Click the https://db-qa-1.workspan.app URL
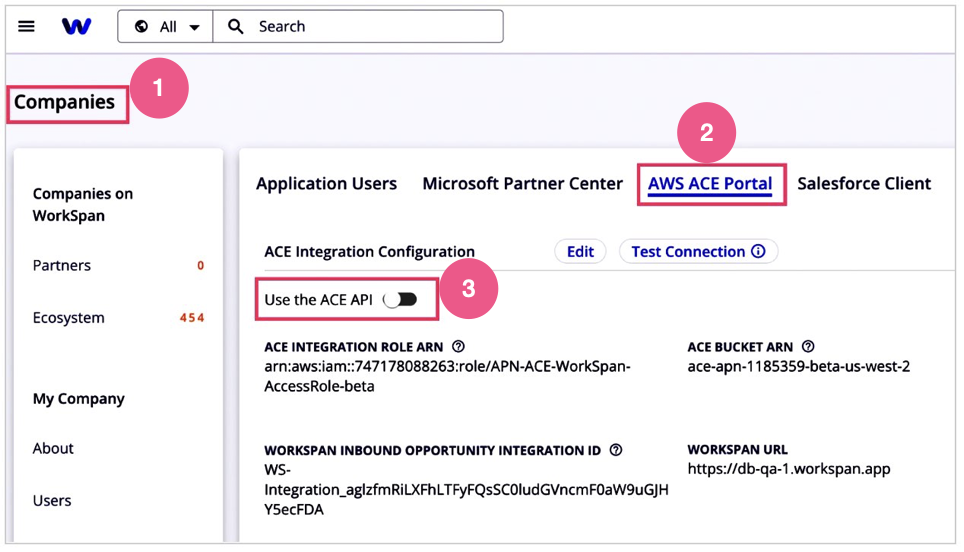This screenshot has width=964, height=552. (789, 469)
